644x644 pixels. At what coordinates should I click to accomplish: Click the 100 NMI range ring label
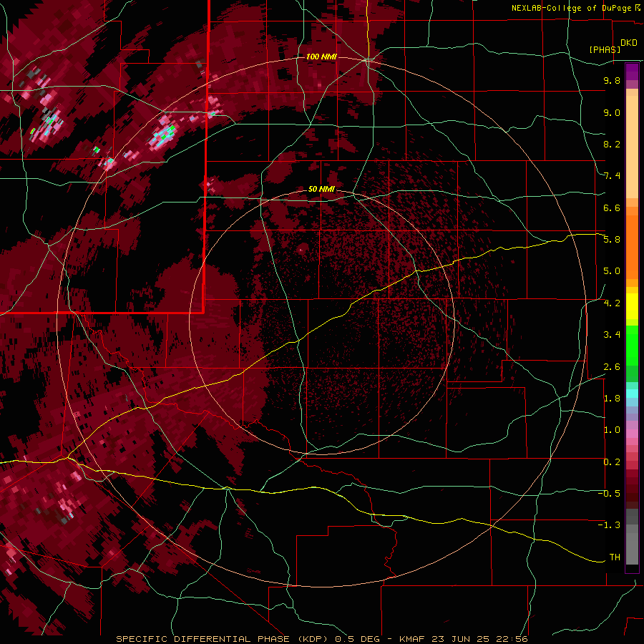(321, 57)
